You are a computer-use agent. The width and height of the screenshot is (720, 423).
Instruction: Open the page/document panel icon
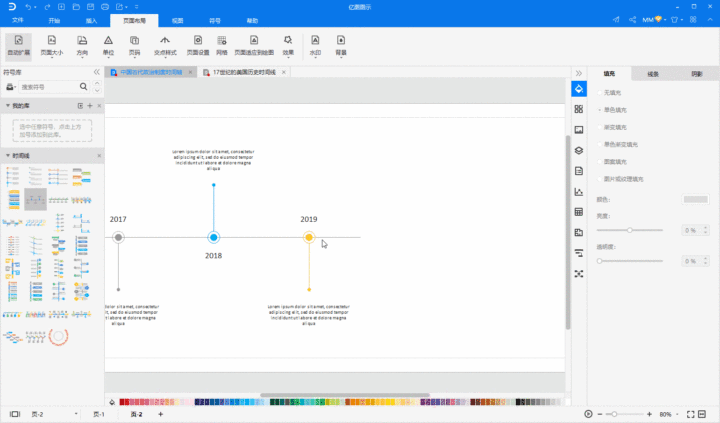click(579, 171)
